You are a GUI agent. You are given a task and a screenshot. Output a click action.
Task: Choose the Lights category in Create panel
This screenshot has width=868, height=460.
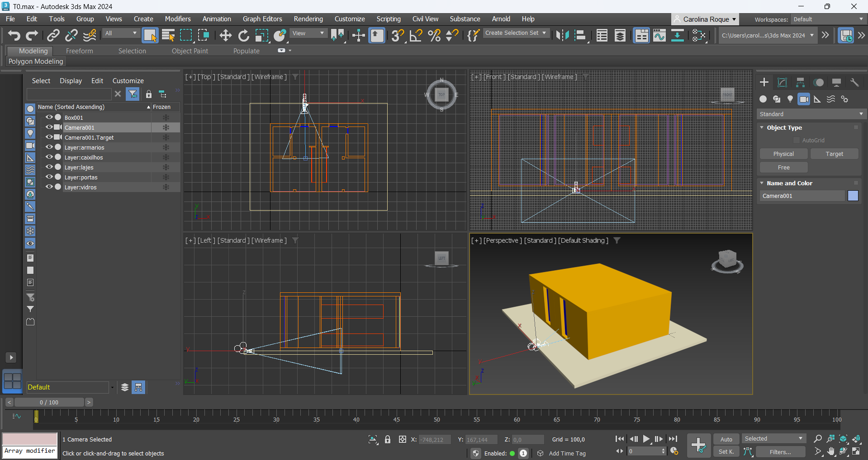coord(790,99)
